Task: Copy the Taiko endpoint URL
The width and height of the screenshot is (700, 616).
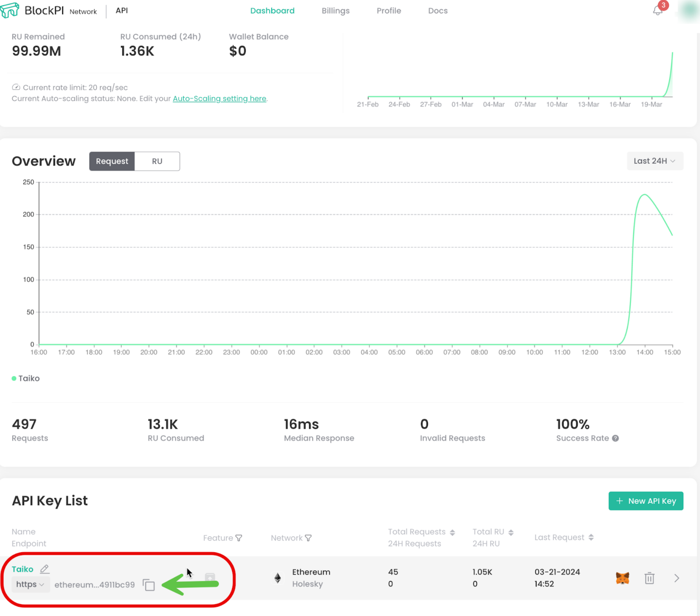Action: pos(149,585)
